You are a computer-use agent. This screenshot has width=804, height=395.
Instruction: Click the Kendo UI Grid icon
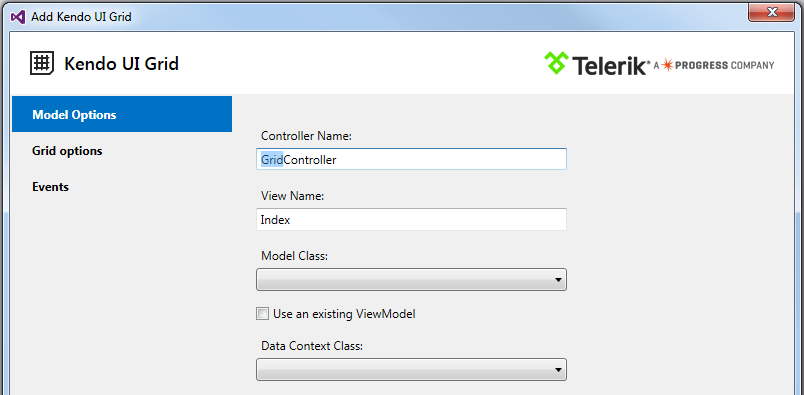(x=42, y=63)
